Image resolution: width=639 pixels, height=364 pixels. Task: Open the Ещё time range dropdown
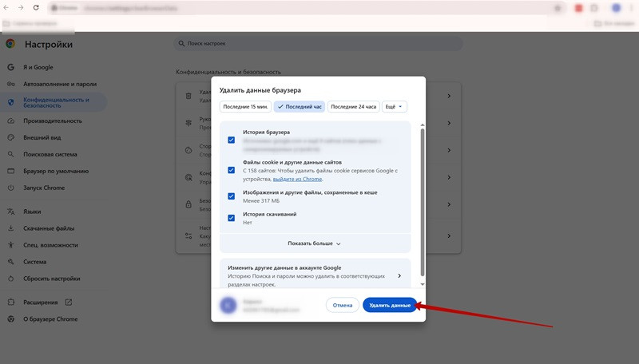point(395,107)
